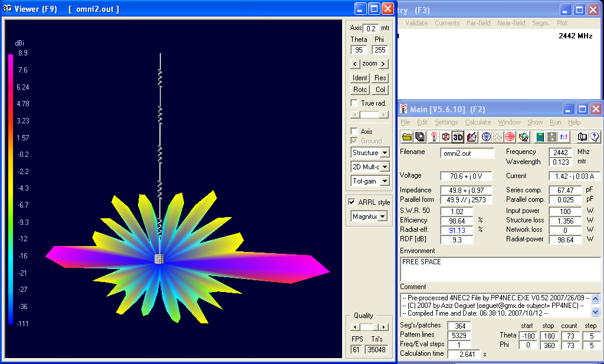Click the 1:1 scale icon

[564, 137]
